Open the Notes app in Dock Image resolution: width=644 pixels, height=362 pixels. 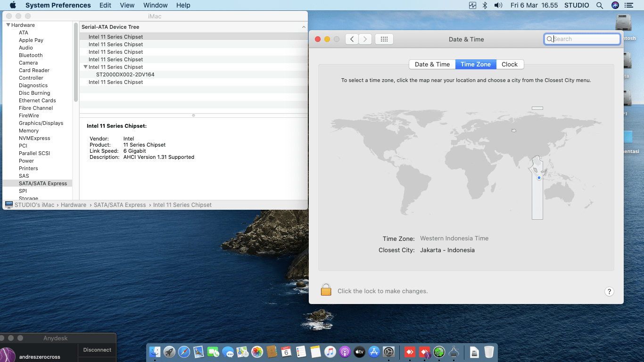[x=315, y=352]
